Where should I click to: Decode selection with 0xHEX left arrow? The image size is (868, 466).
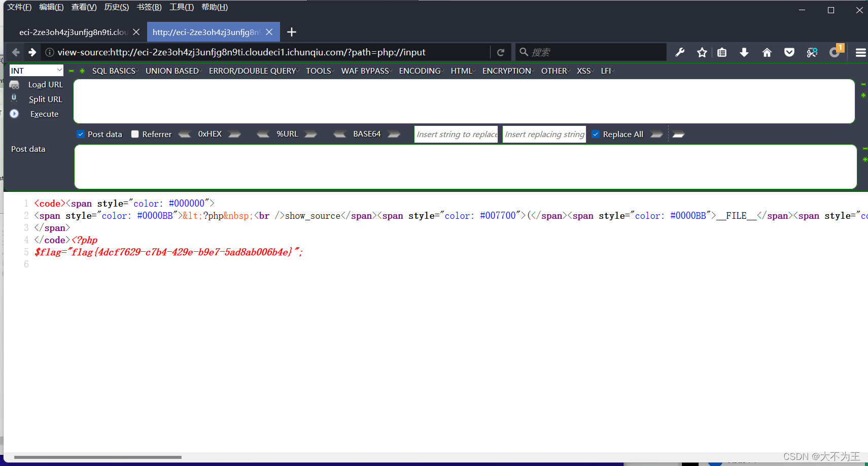click(x=185, y=134)
